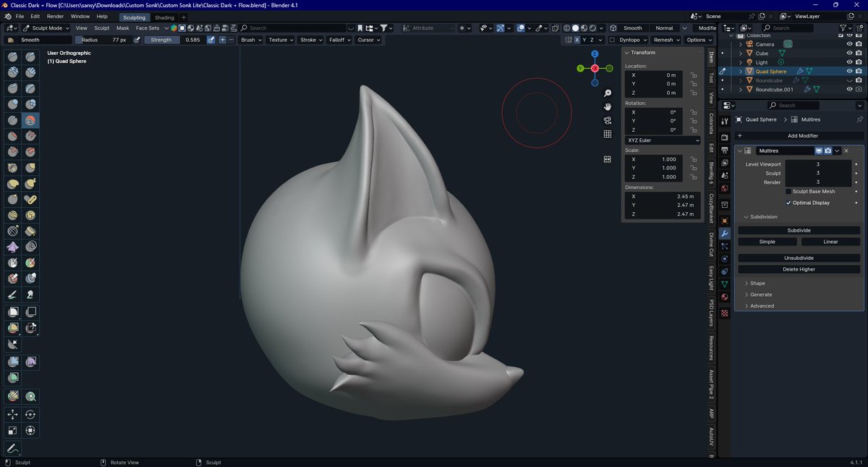Click add direction plus button for brush

[222, 40]
